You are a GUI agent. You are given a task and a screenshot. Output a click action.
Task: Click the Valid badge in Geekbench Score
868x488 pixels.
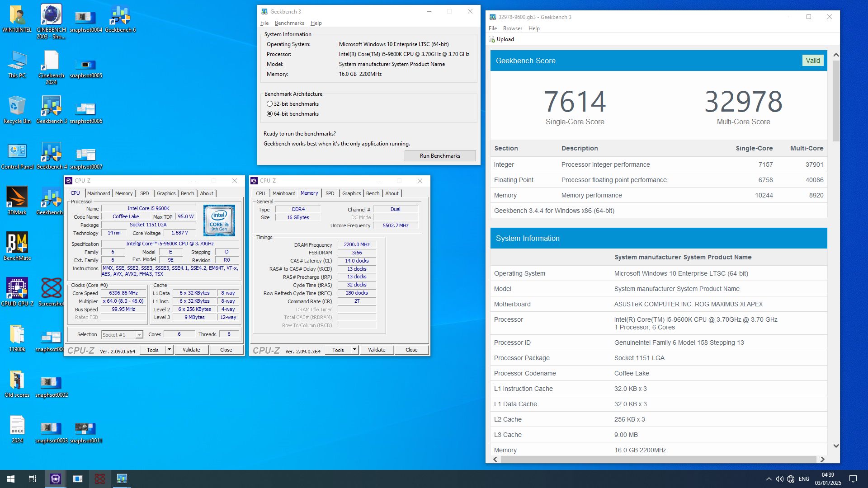[x=812, y=61]
